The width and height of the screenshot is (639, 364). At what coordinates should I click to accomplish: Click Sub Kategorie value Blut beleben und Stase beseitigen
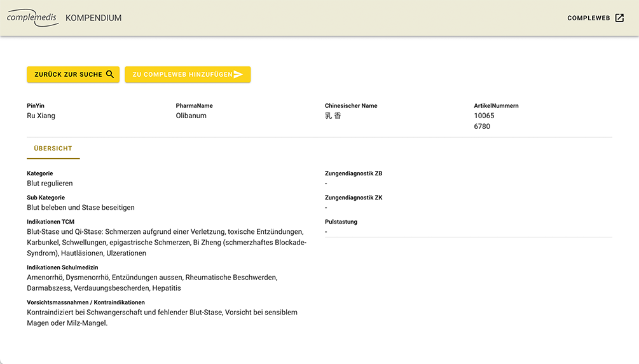coord(81,208)
